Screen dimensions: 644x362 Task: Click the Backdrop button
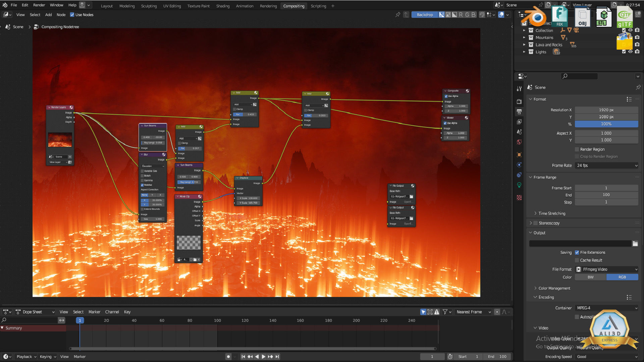coord(424,15)
